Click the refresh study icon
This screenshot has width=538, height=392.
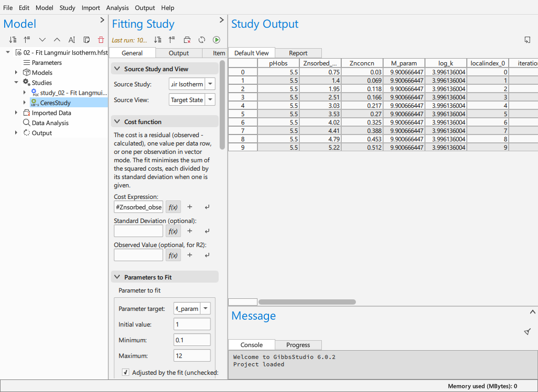point(202,40)
